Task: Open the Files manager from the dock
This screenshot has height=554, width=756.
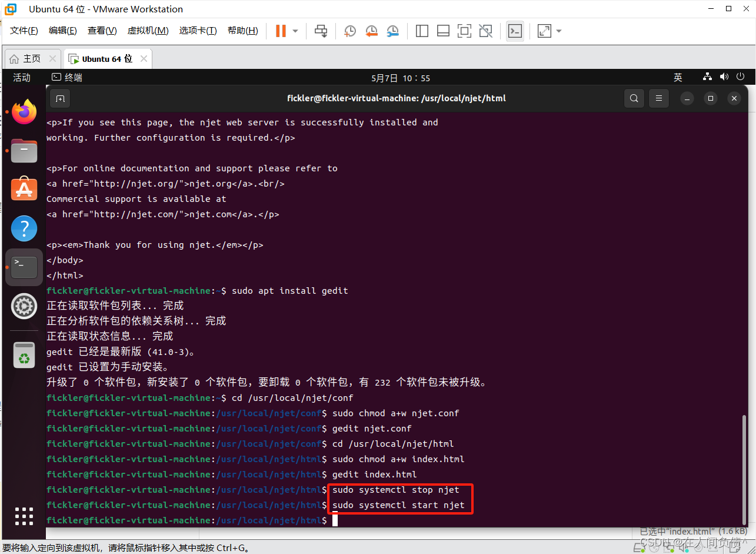Action: pyautogui.click(x=24, y=151)
